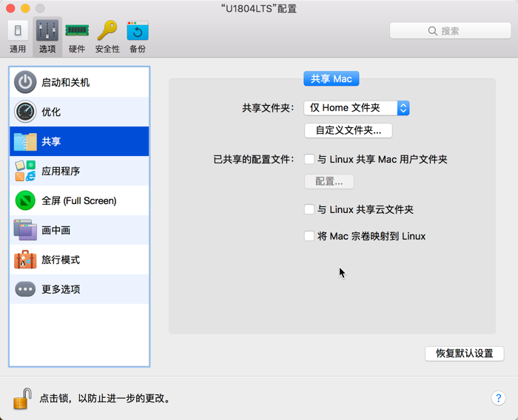Enable 将 Mac 宗卷映射到 Linux checkbox
The height and width of the screenshot is (420, 518).
(309, 236)
